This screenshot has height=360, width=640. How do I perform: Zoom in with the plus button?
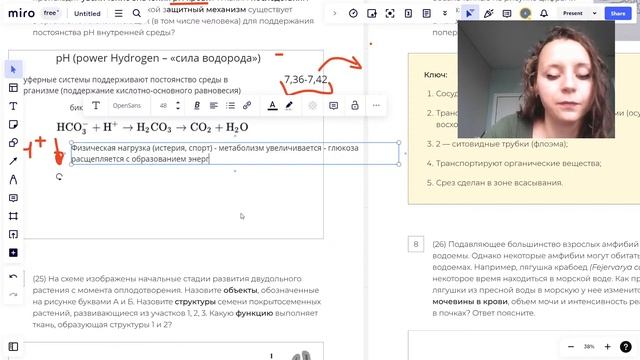click(607, 347)
